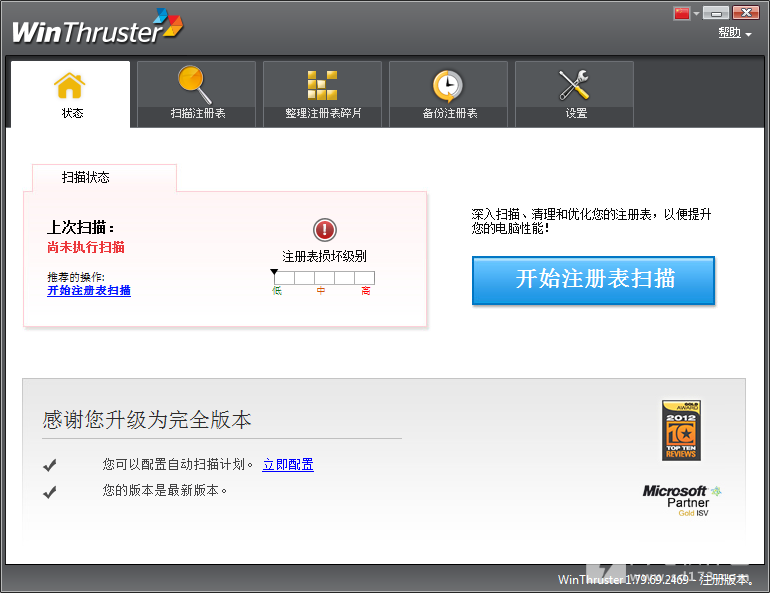770x593 pixels.
Task: Click the checkmark beside latest version message
Action: [x=50, y=491]
